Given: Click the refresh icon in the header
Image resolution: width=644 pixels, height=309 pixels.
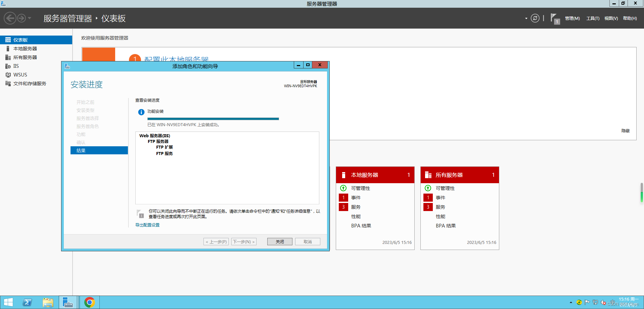Looking at the screenshot, I should tap(535, 18).
